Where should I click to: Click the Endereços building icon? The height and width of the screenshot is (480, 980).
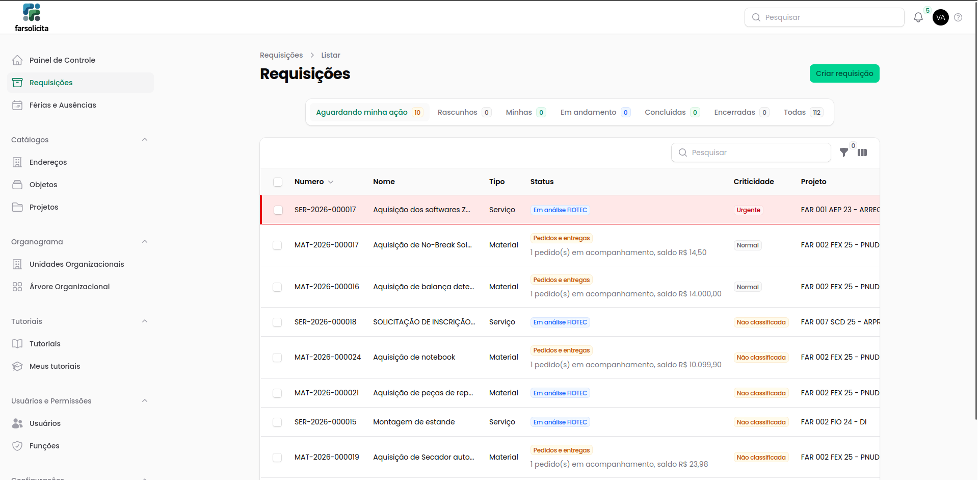[x=17, y=162]
